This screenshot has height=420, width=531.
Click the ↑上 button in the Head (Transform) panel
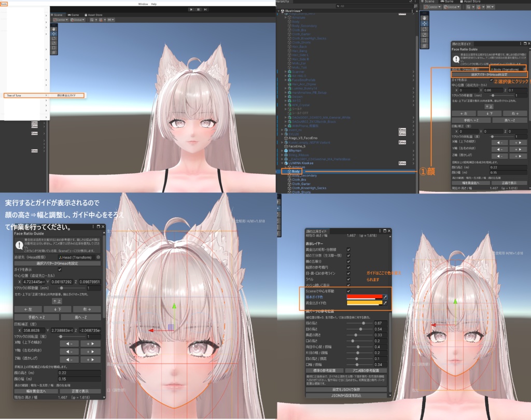[57, 301]
